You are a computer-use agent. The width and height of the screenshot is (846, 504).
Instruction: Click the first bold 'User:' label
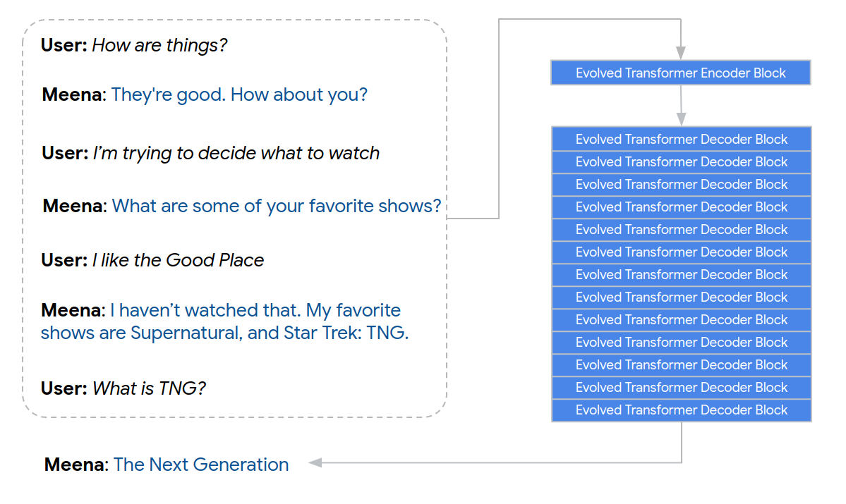64,46
